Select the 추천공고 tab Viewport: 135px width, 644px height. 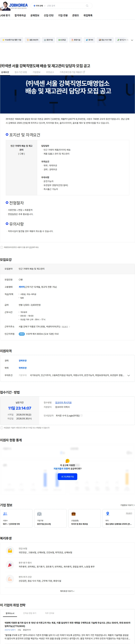[50, 72]
